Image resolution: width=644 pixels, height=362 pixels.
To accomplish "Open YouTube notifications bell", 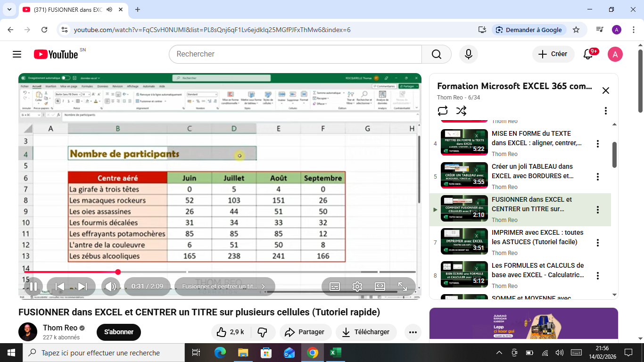I will (x=588, y=54).
